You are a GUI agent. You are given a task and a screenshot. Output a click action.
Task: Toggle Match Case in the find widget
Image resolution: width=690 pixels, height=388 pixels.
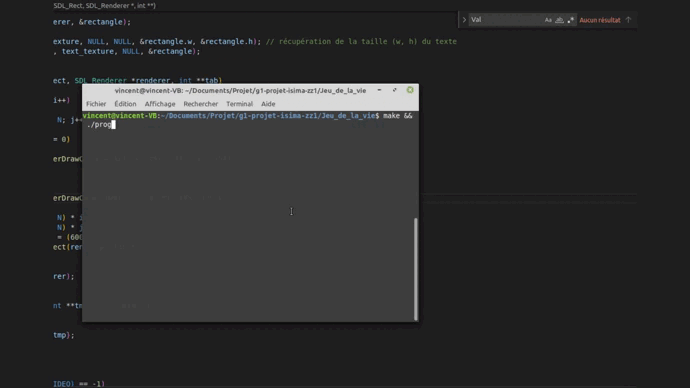click(x=548, y=20)
